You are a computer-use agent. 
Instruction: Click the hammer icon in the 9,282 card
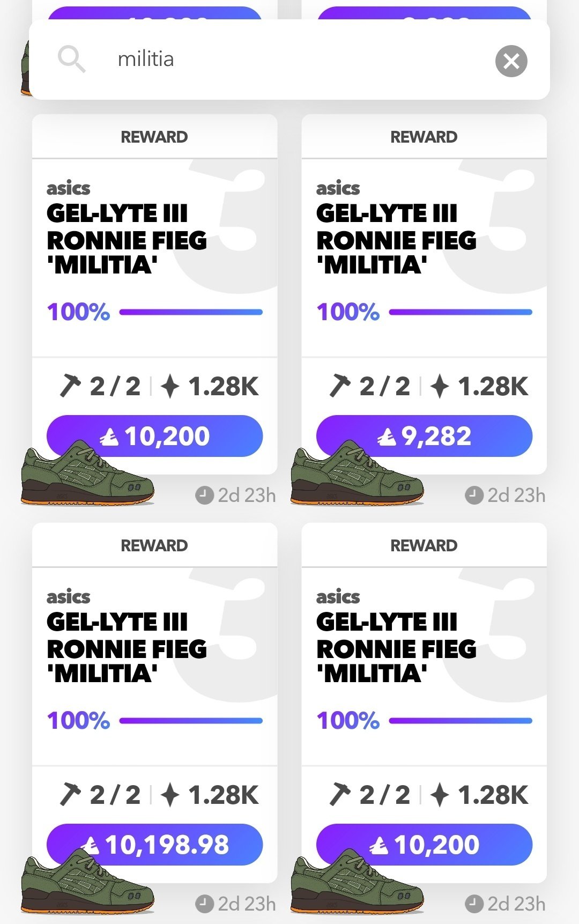340,386
